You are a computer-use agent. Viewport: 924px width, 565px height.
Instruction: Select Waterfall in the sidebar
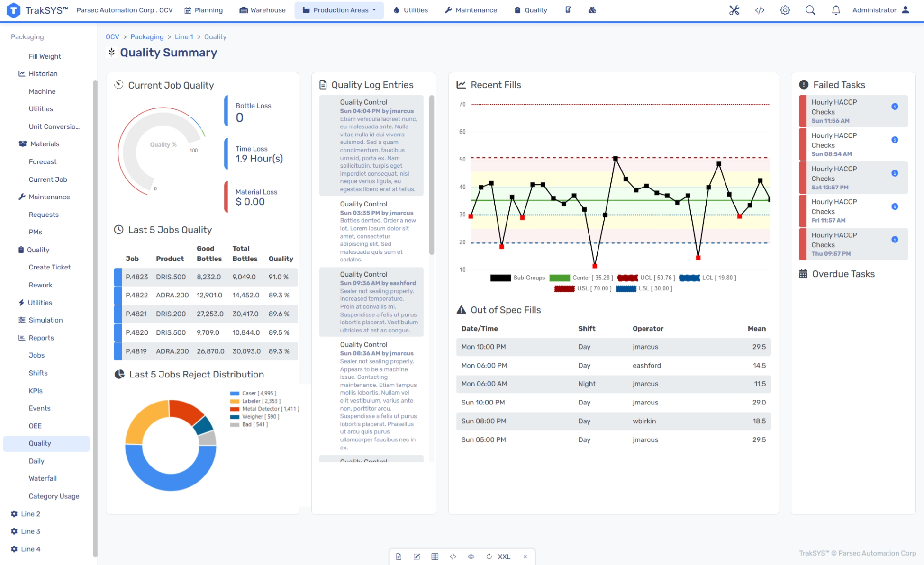point(43,478)
